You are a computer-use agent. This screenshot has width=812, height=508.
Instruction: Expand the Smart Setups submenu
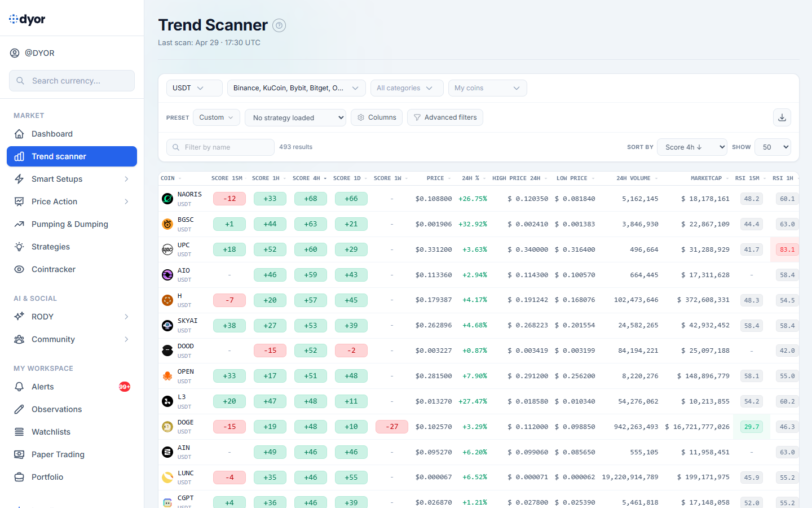126,179
